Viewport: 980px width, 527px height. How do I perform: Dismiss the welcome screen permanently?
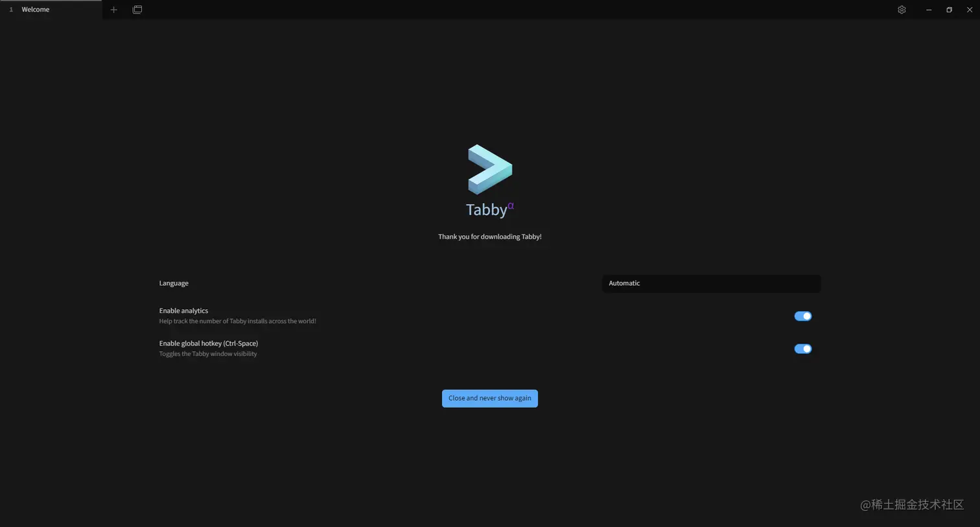[x=489, y=398]
